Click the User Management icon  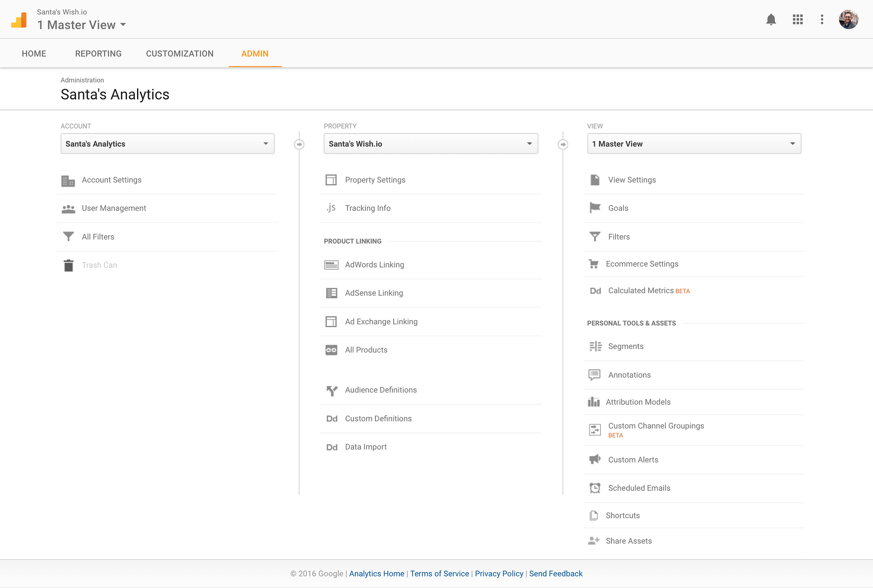point(68,207)
